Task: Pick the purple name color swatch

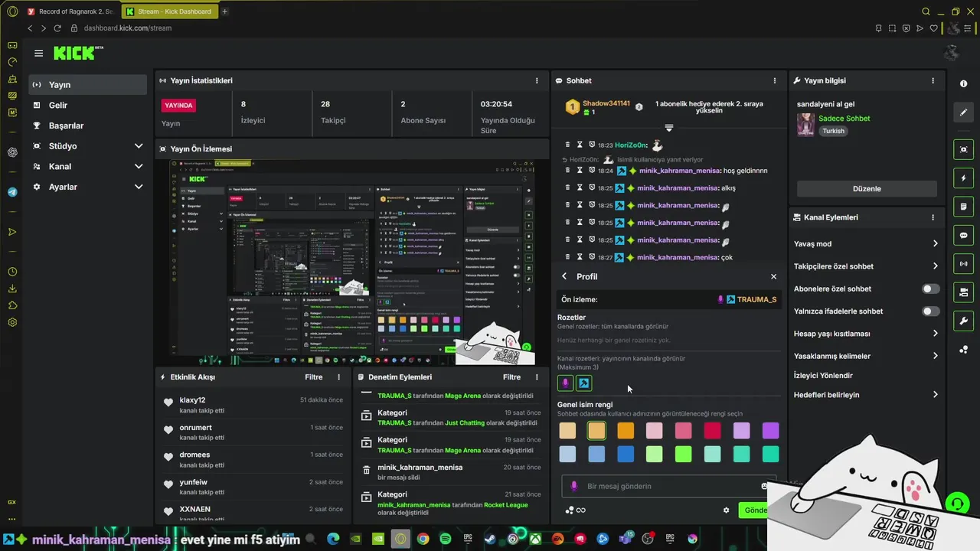Action: [770, 431]
